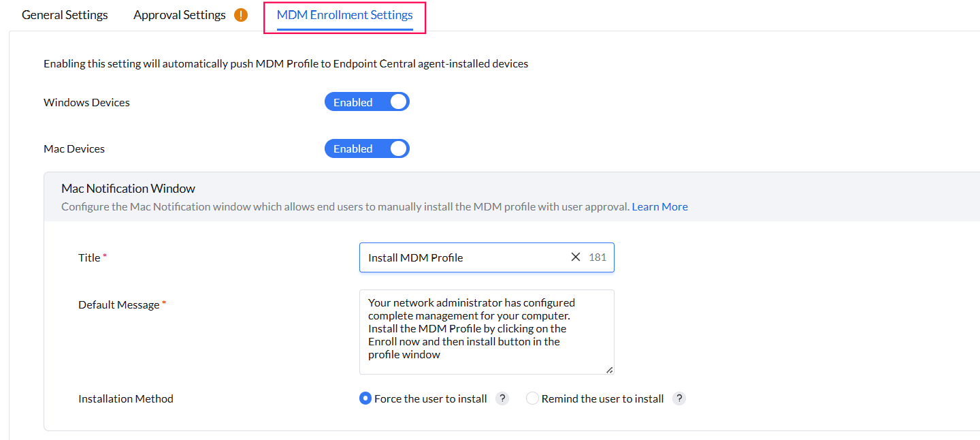Disable the Windows Devices enrollment toggle
The image size is (980, 440).
pyautogui.click(x=367, y=102)
